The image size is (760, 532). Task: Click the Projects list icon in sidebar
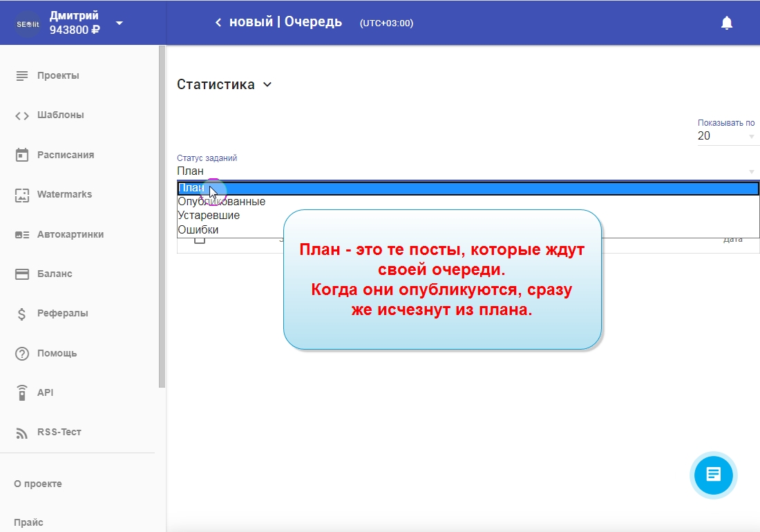click(x=22, y=75)
